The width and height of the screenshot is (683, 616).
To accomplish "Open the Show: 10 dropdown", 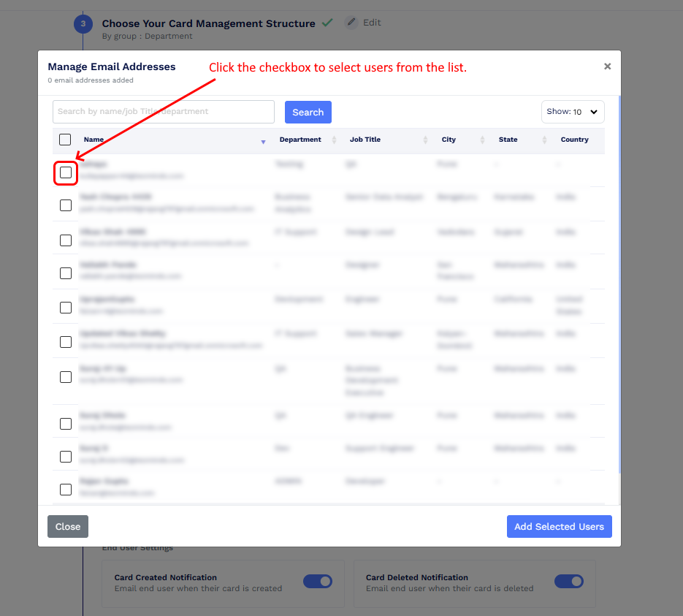I will [573, 112].
